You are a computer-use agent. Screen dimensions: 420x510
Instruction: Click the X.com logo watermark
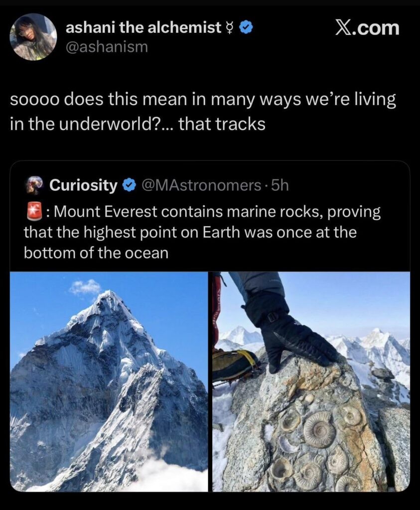(367, 28)
